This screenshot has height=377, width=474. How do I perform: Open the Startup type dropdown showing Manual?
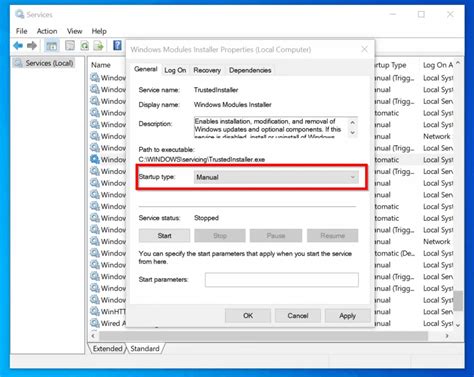click(x=276, y=177)
